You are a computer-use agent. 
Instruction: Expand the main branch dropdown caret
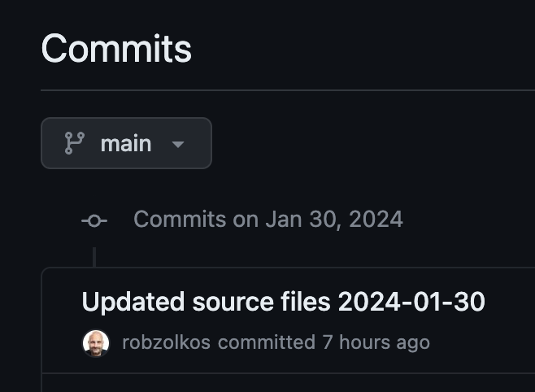coord(178,144)
